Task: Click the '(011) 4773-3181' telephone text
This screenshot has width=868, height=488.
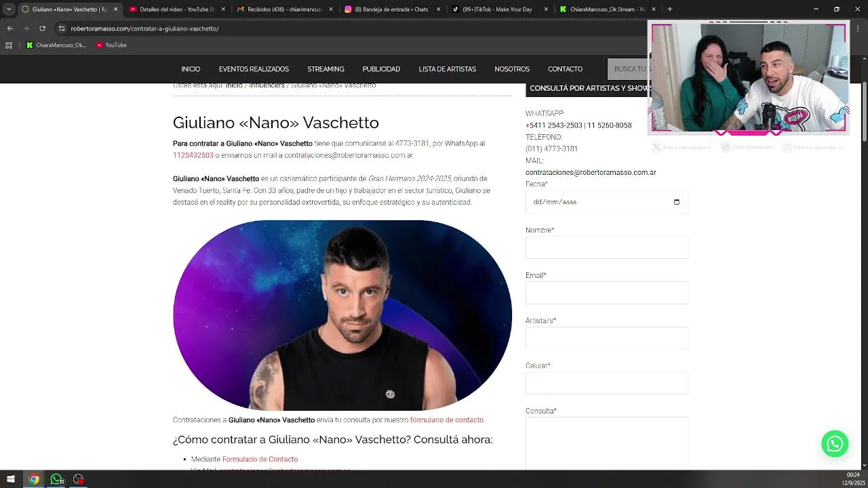Action: tap(551, 149)
